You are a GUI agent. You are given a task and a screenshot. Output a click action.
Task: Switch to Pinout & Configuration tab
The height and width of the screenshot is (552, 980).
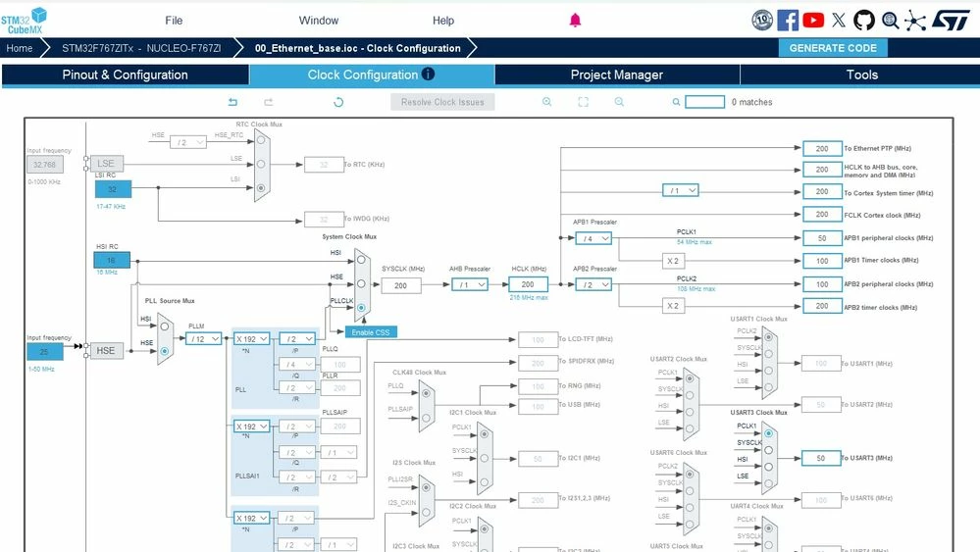pos(125,75)
